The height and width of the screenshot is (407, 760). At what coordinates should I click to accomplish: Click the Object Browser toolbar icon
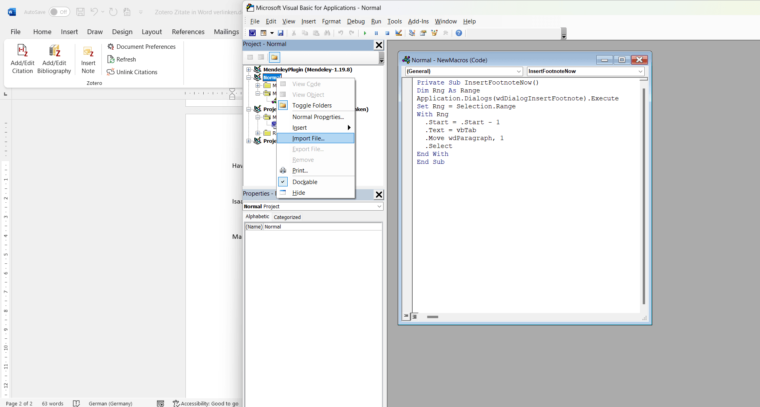point(434,33)
